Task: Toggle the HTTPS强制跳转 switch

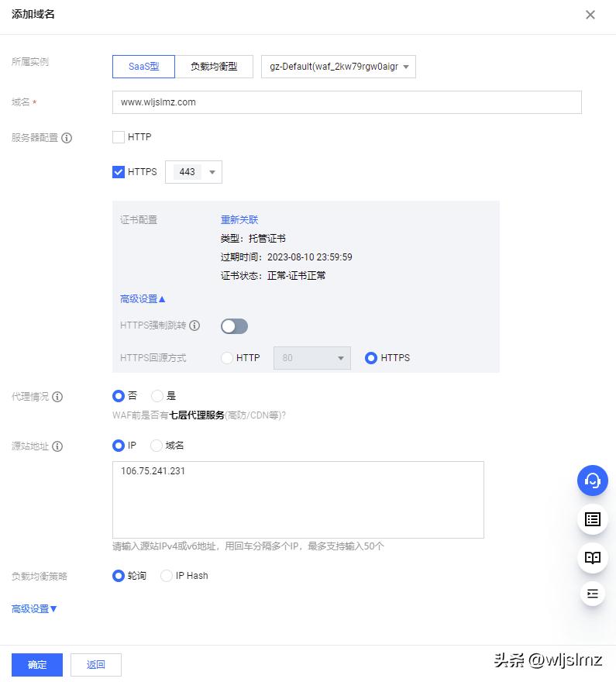Action: (234, 326)
